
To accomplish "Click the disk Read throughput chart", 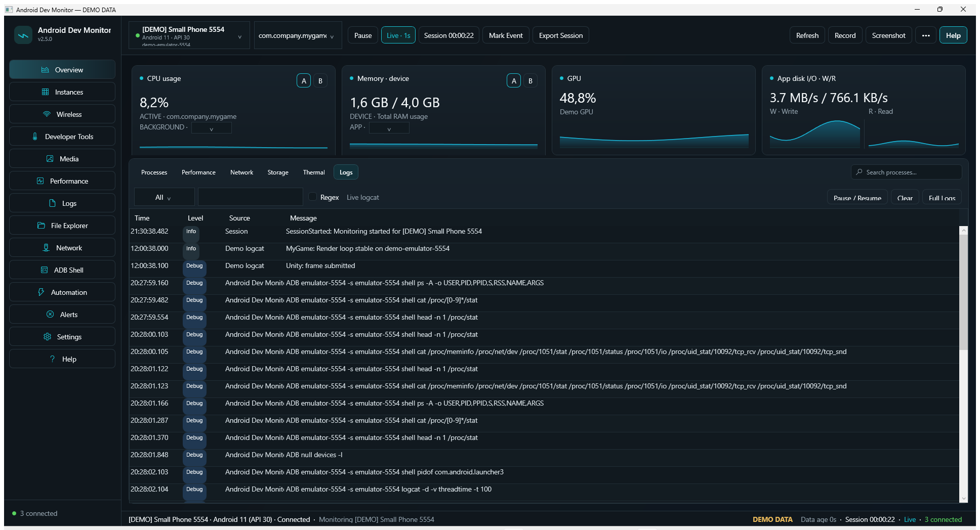I will click(x=914, y=144).
